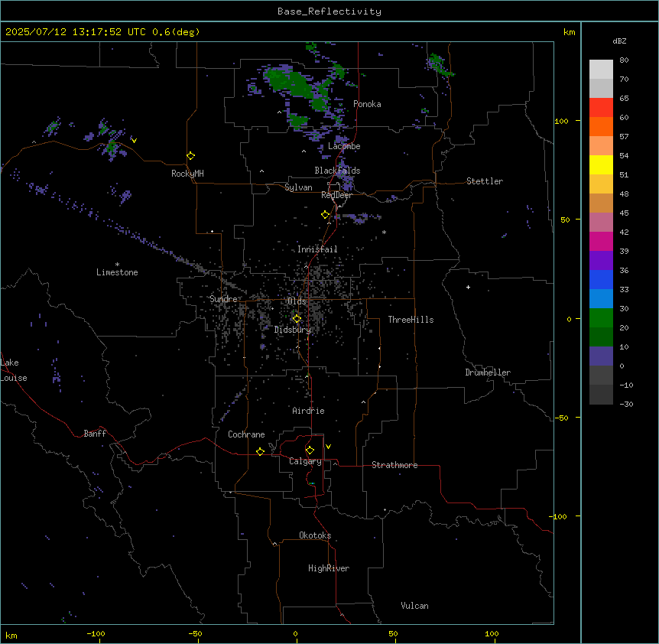659x644 pixels.
Task: Click the asterisk marker above Limestone
Action: coord(117,265)
